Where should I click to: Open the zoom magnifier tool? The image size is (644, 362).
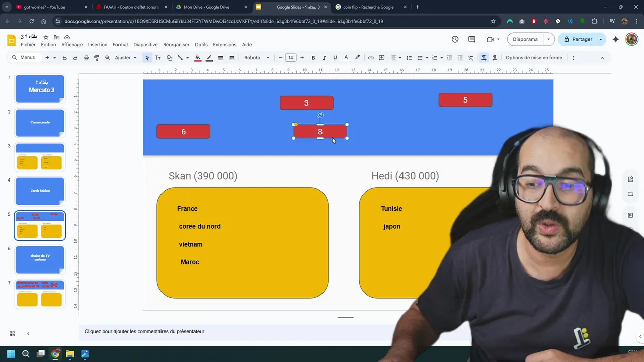coord(107,58)
